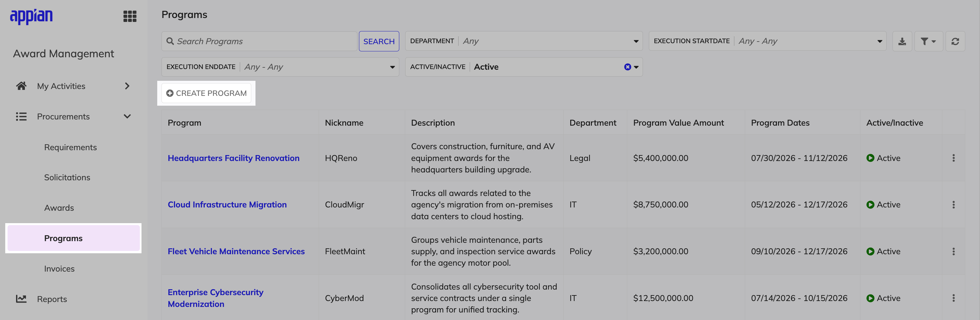Open the filter options icon menu
Image resolution: width=980 pixels, height=320 pixels.
coord(928,41)
